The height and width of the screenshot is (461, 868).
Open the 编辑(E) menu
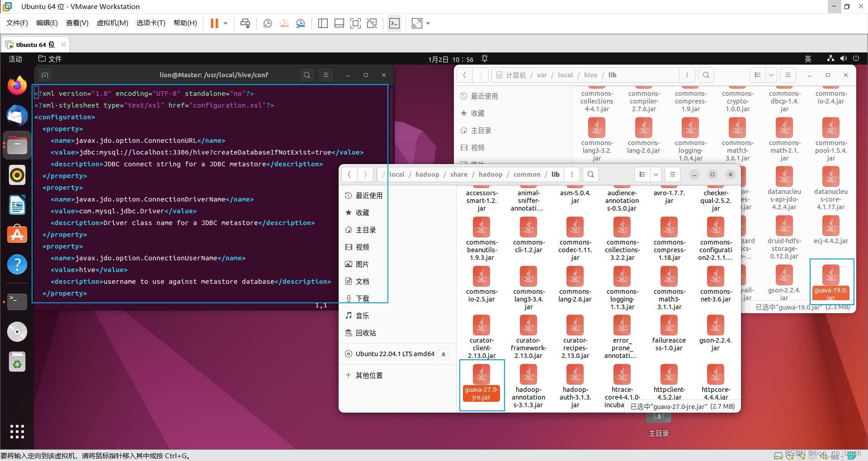point(47,23)
